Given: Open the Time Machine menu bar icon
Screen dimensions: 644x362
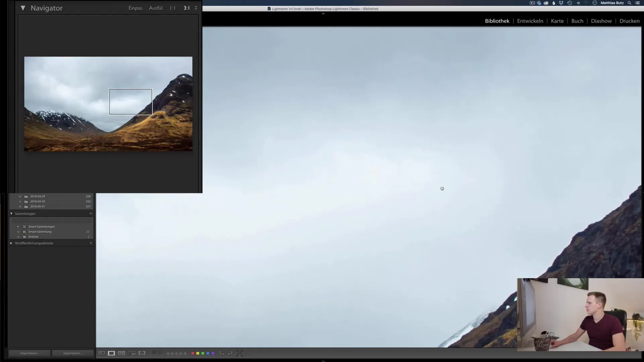Looking at the screenshot, I should click(x=570, y=3).
